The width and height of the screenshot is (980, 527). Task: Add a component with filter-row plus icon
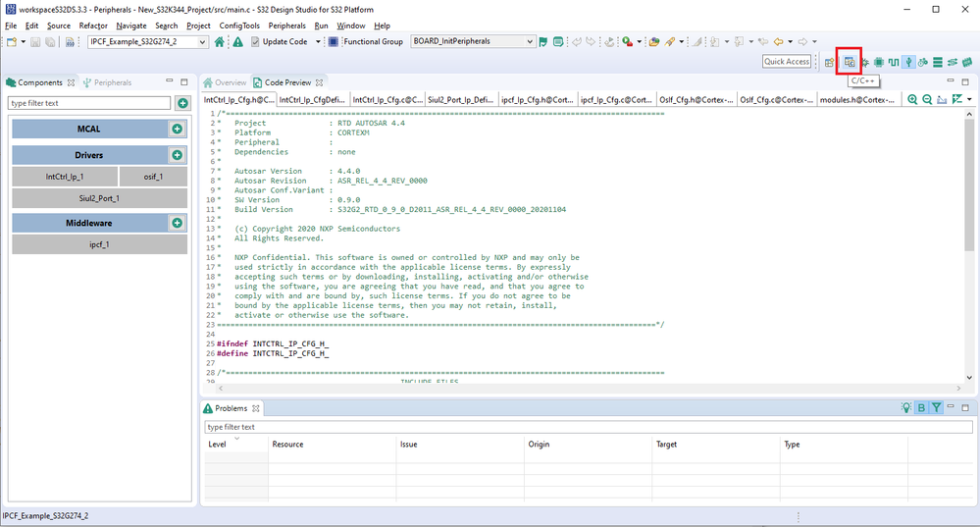click(x=182, y=103)
